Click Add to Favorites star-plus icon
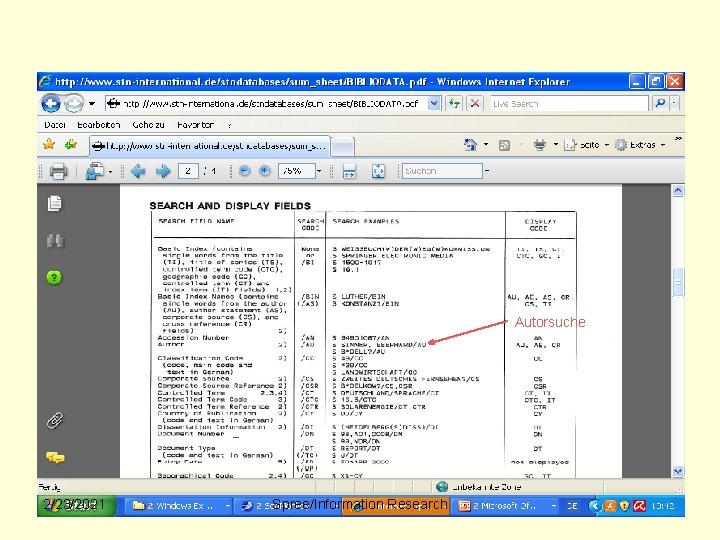The image size is (720, 540). point(71,145)
